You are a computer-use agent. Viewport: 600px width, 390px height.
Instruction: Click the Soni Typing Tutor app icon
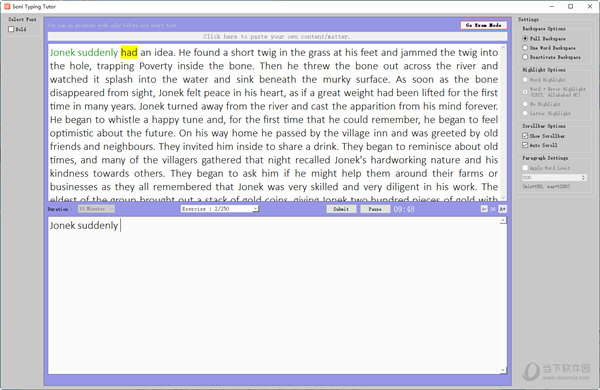point(7,7)
